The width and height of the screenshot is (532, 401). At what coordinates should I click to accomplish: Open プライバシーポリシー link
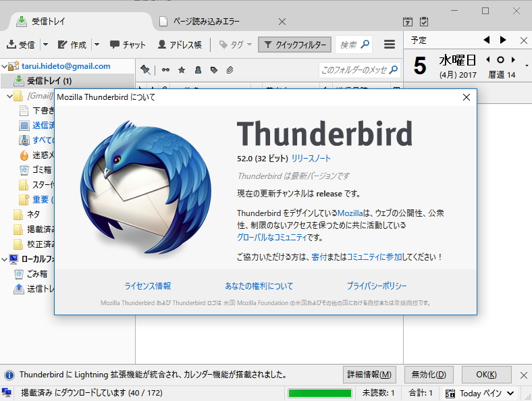point(377,286)
